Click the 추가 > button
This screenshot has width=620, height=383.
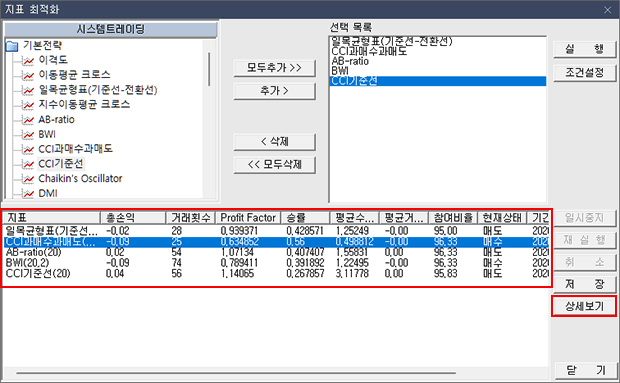pos(274,91)
